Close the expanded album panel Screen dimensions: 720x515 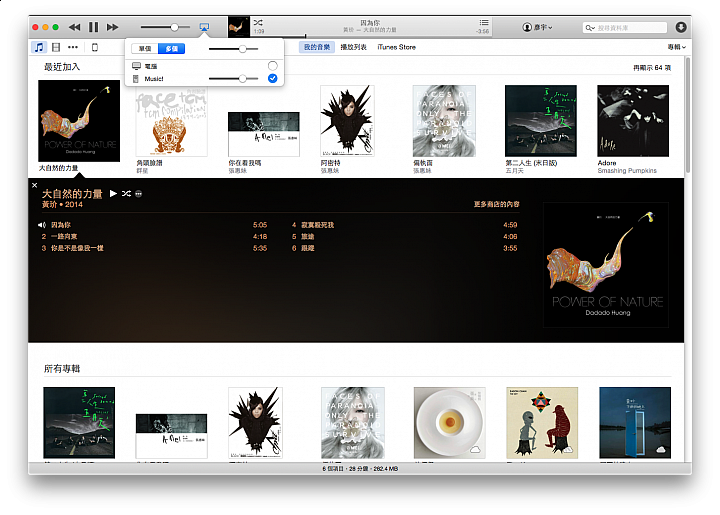point(34,185)
